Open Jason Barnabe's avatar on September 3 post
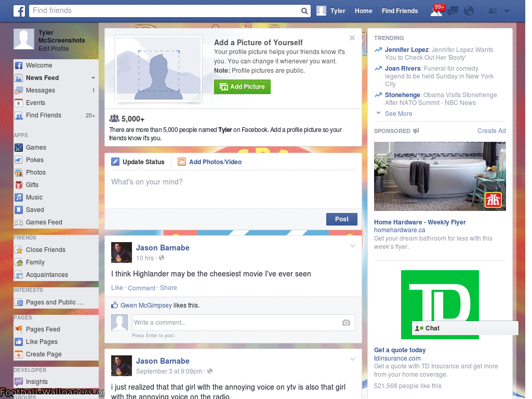The image size is (532, 399). click(x=122, y=366)
